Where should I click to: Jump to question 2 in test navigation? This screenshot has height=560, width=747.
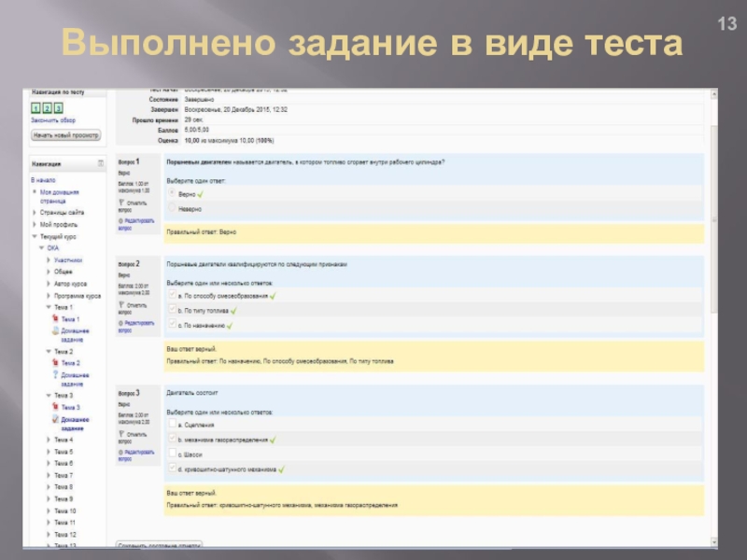(x=47, y=108)
